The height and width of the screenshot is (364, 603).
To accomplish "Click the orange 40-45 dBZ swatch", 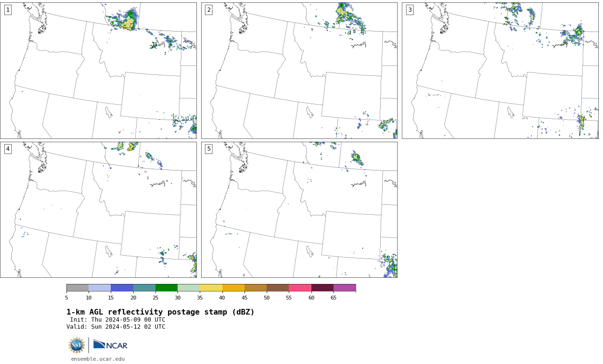I will pos(233,288).
